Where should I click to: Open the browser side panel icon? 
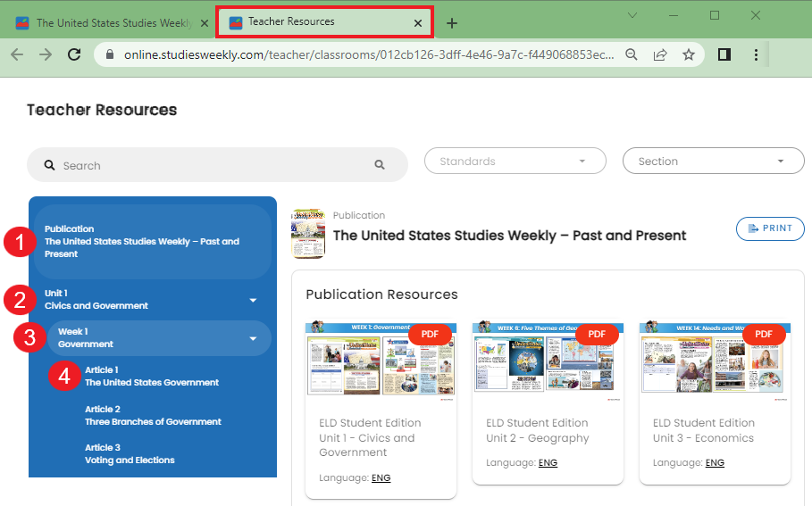click(x=724, y=54)
